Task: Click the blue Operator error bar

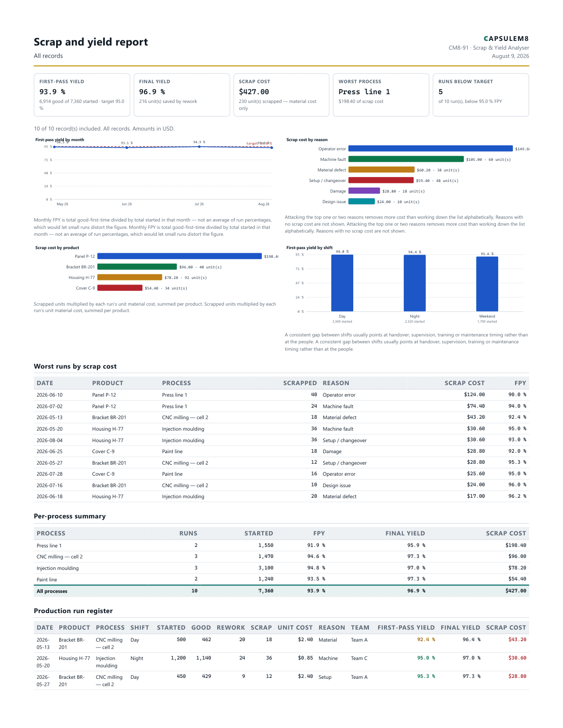Action: pyautogui.click(x=431, y=148)
